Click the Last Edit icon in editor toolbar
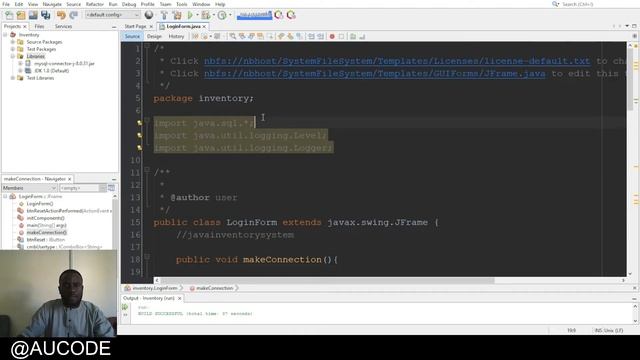 (195, 36)
